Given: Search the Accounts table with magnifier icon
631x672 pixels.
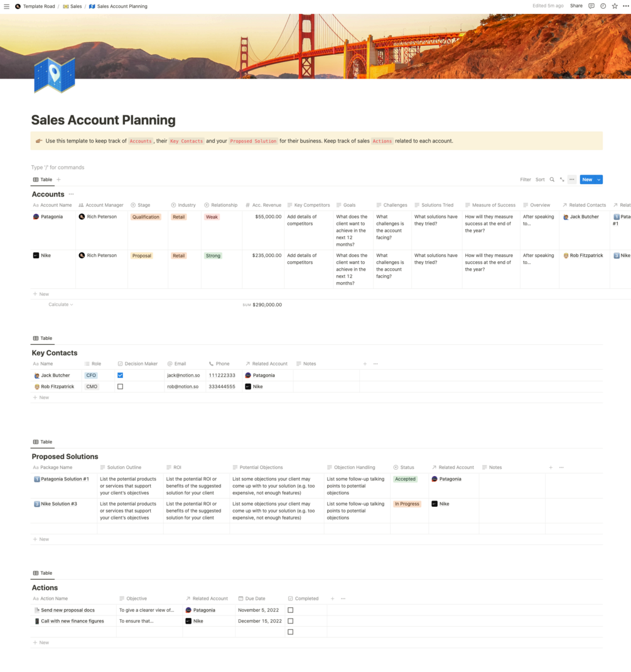Looking at the screenshot, I should tap(552, 180).
